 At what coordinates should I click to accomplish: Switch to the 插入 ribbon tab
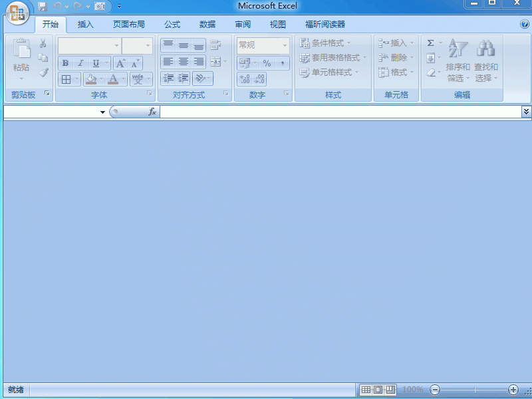[x=85, y=25]
